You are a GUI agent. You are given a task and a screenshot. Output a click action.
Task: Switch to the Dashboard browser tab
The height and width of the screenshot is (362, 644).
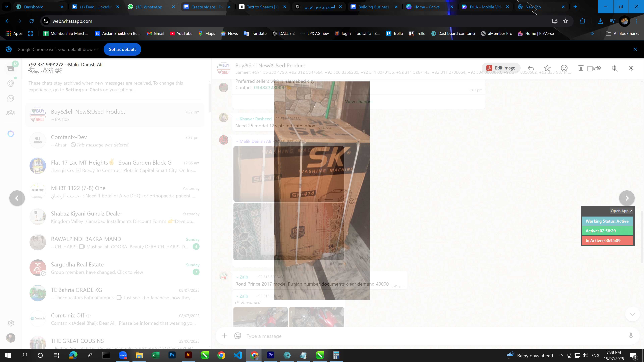(x=40, y=7)
